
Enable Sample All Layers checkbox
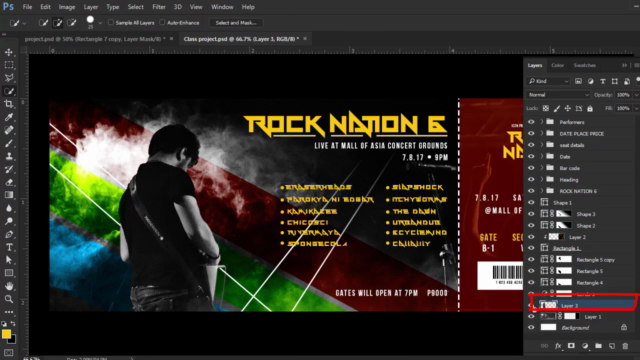pyautogui.click(x=111, y=22)
